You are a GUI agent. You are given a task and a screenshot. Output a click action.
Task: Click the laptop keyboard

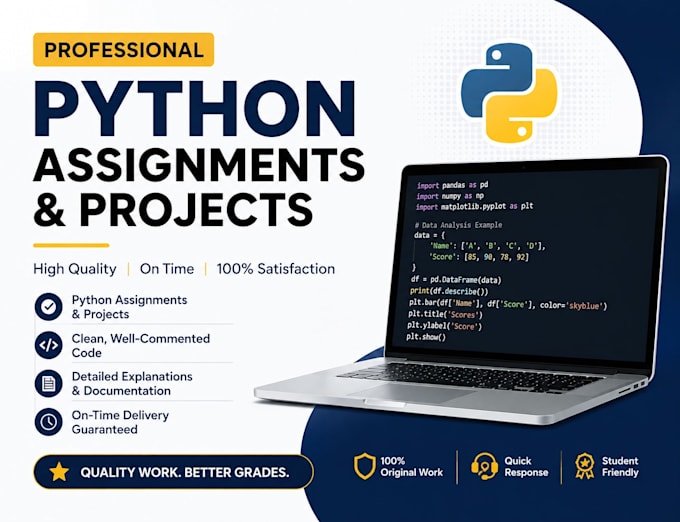[471, 376]
